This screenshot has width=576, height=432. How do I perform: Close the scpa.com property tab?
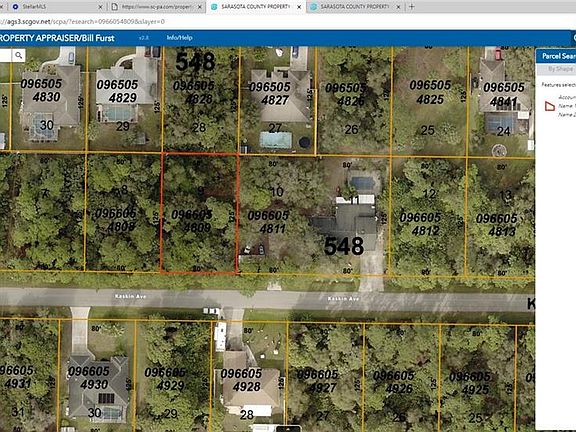[200, 7]
